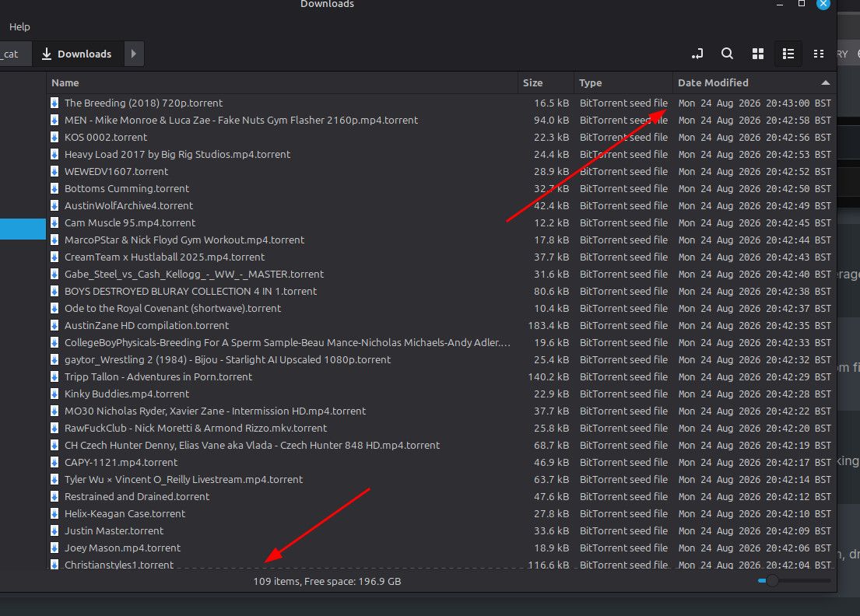Viewport: 860px width, 616px height.
Task: Click the highlighted blue sidebar entry
Action: pyautogui.click(x=23, y=229)
